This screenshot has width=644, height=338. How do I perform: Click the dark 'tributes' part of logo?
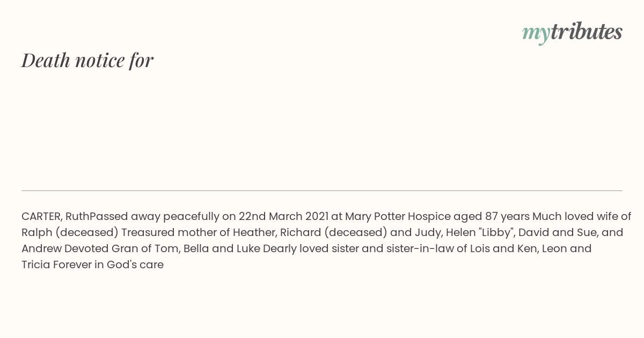[586, 31]
